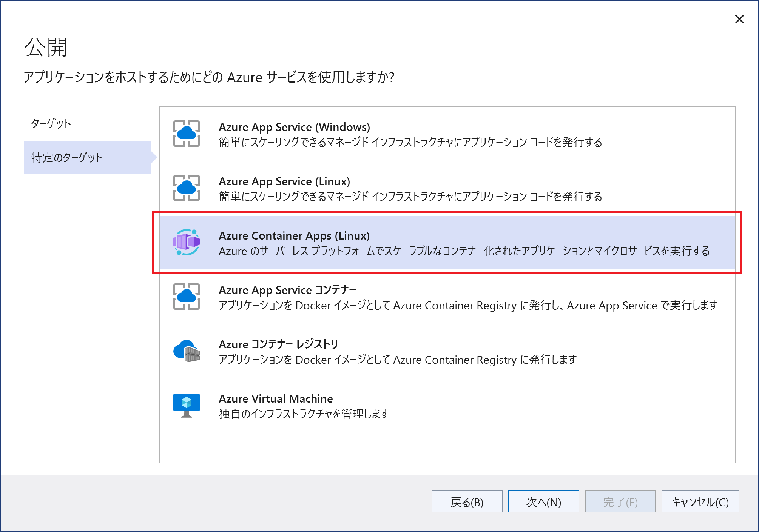Click the Azure App Service (Windows) icon
The image size is (759, 532).
coord(186,134)
